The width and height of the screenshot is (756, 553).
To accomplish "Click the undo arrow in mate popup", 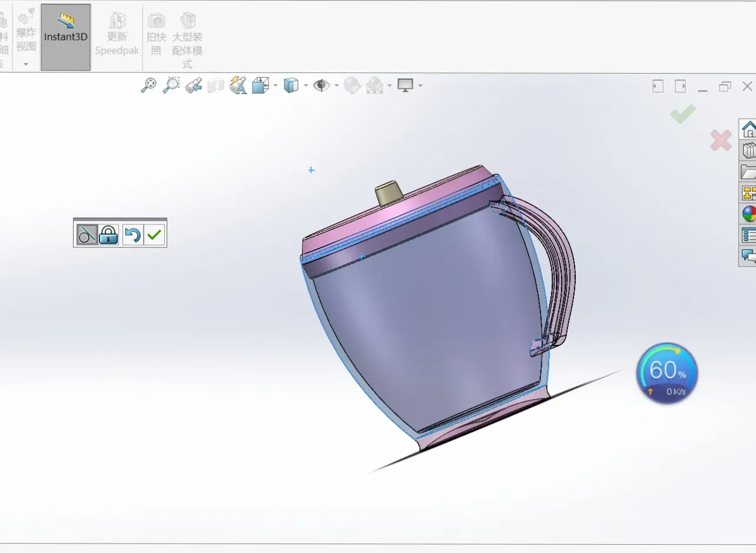I will click(132, 235).
